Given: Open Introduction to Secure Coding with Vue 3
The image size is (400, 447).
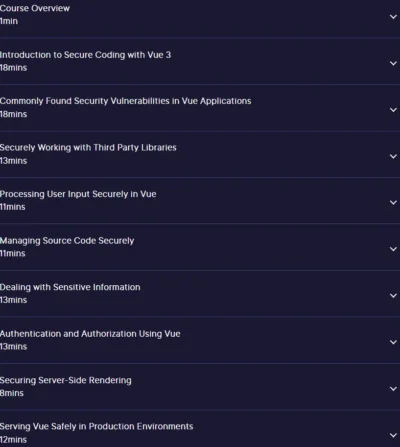Looking at the screenshot, I should pyautogui.click(x=85, y=55).
